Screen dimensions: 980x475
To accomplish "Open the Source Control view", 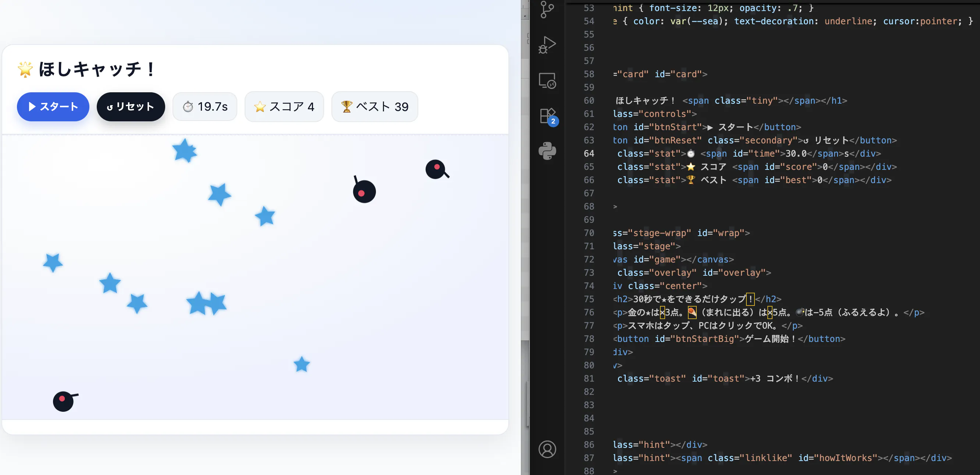I will click(x=547, y=10).
